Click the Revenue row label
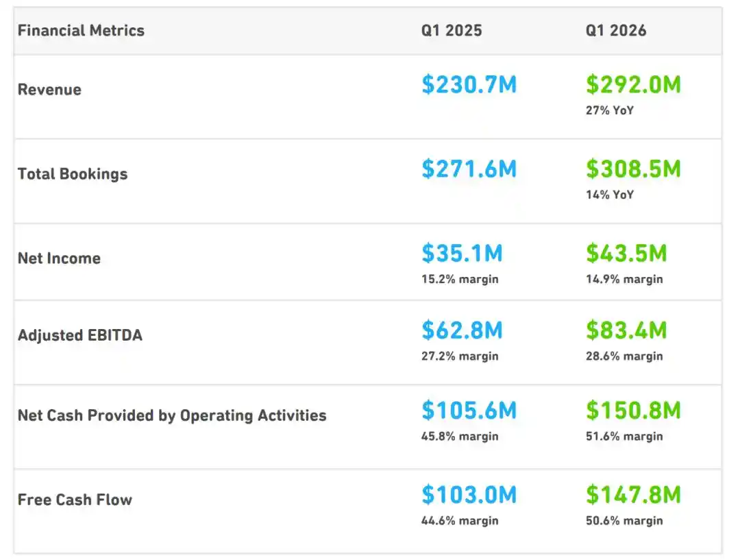 click(x=49, y=90)
